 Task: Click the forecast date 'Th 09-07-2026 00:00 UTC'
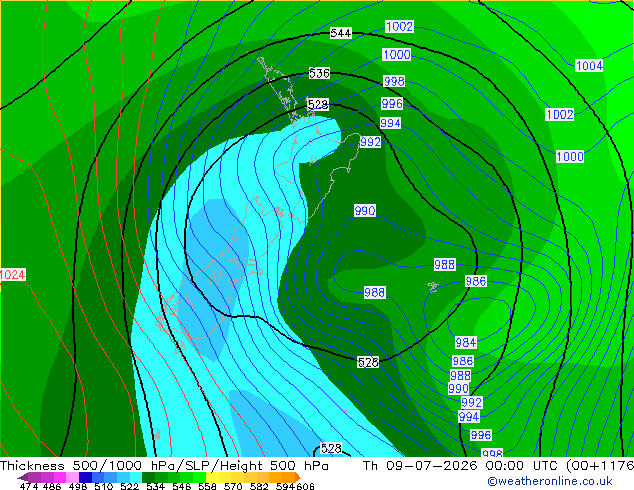463,465
